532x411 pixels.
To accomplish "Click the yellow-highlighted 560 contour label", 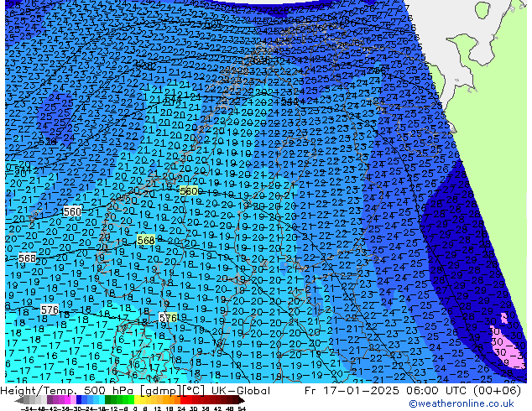I will [x=189, y=191].
